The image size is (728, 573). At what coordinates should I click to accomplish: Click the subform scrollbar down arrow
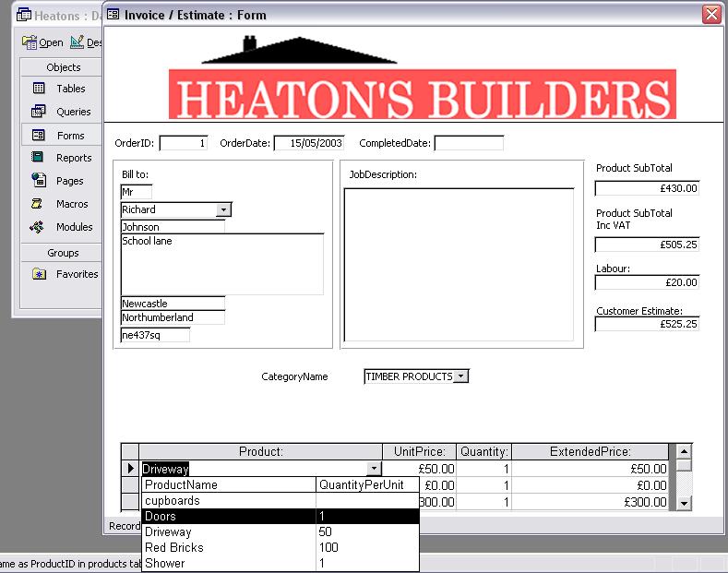coord(684,503)
